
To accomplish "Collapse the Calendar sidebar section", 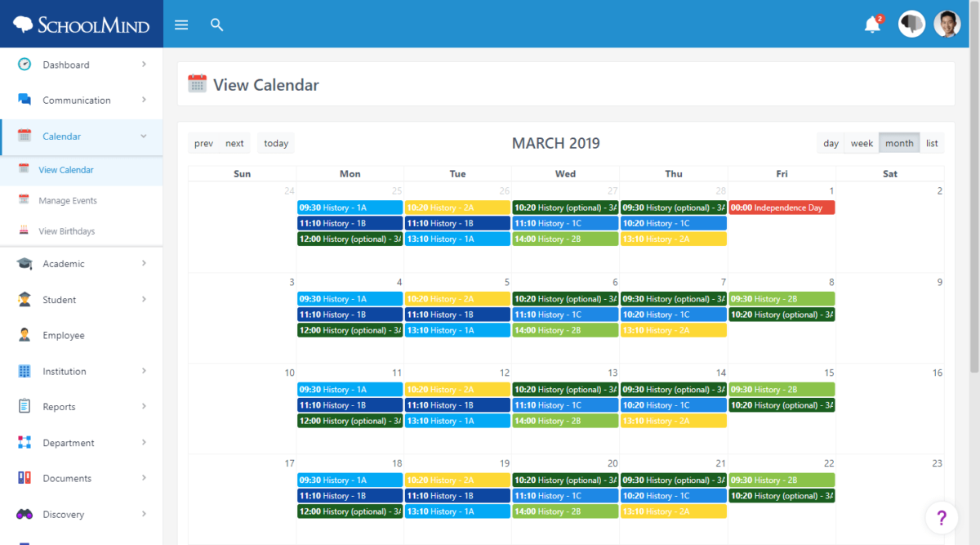I will tap(144, 136).
